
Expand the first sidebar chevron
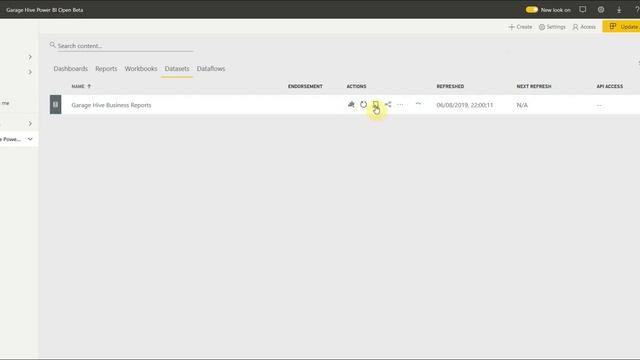(30, 57)
